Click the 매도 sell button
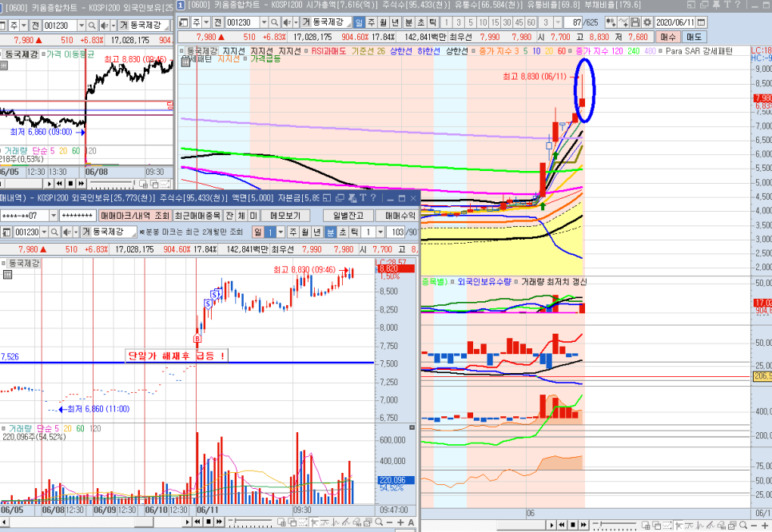This screenshot has height=532, width=772. 694,37
